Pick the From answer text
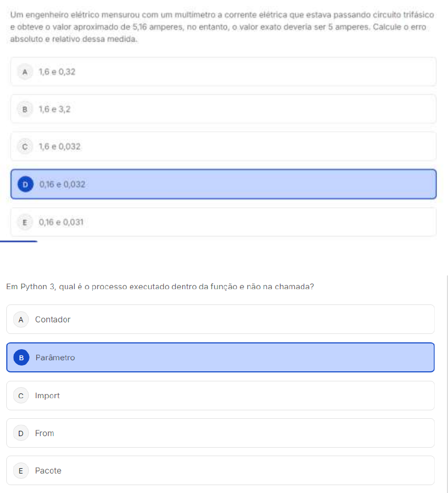448x493 pixels. click(x=44, y=433)
